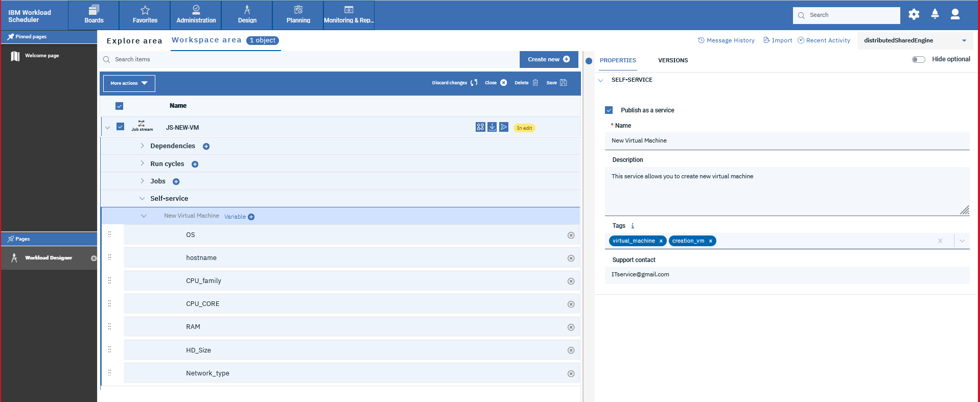Image resolution: width=980 pixels, height=402 pixels.
Task: Click the add Dependencies plus icon
Action: point(206,147)
